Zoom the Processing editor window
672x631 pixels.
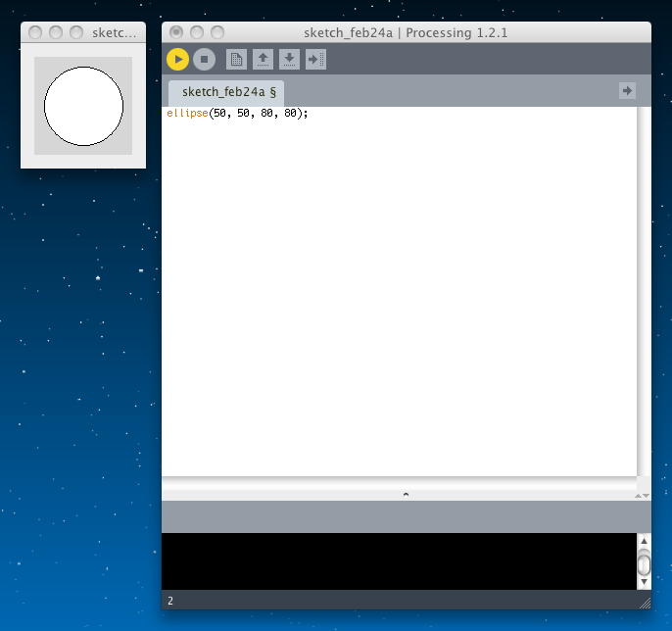[x=217, y=32]
